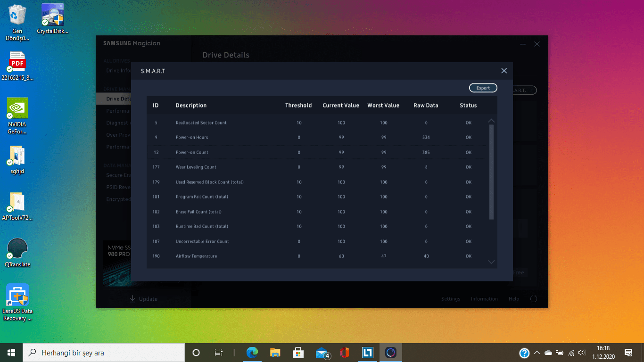Click OK status of Airflow Temperature row
644x362 pixels.
469,256
